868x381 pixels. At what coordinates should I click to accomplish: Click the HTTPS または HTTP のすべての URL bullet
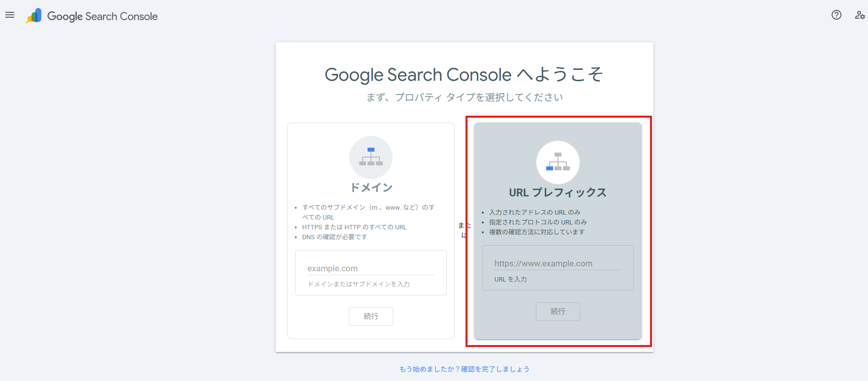[x=354, y=227]
